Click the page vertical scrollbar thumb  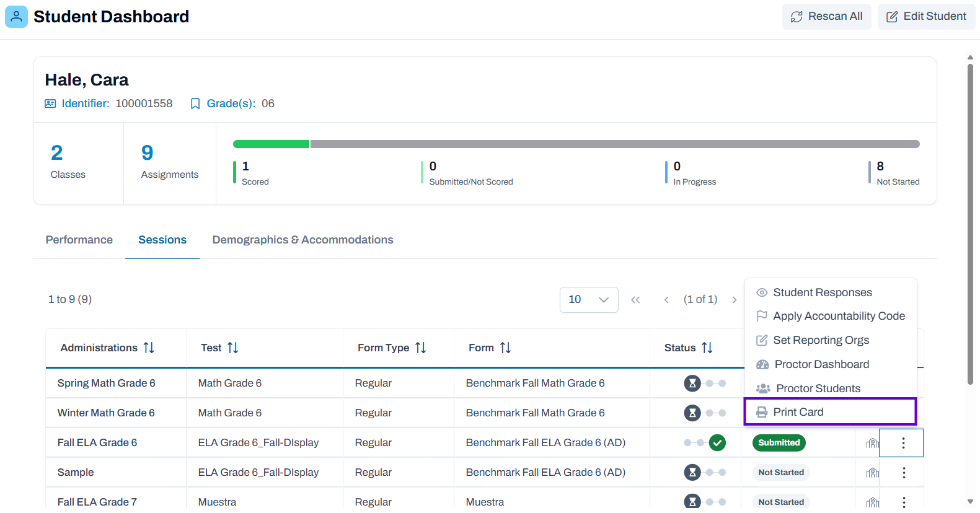[970, 223]
